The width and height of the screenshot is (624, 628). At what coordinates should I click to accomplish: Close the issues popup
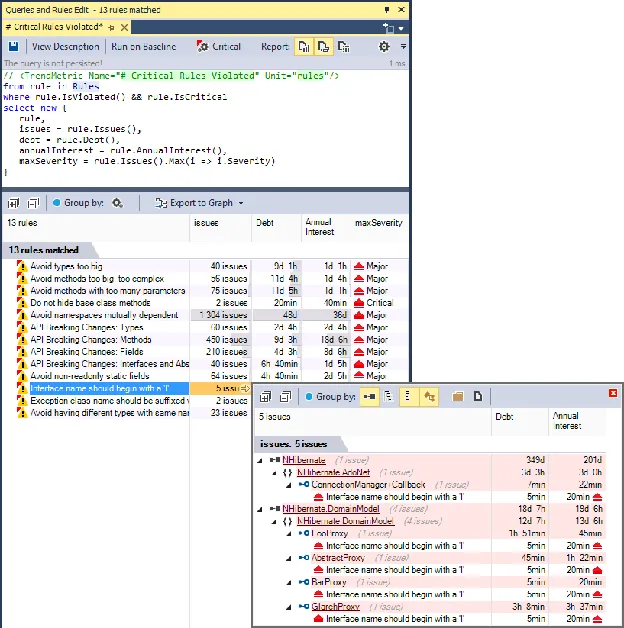pyautogui.click(x=613, y=393)
